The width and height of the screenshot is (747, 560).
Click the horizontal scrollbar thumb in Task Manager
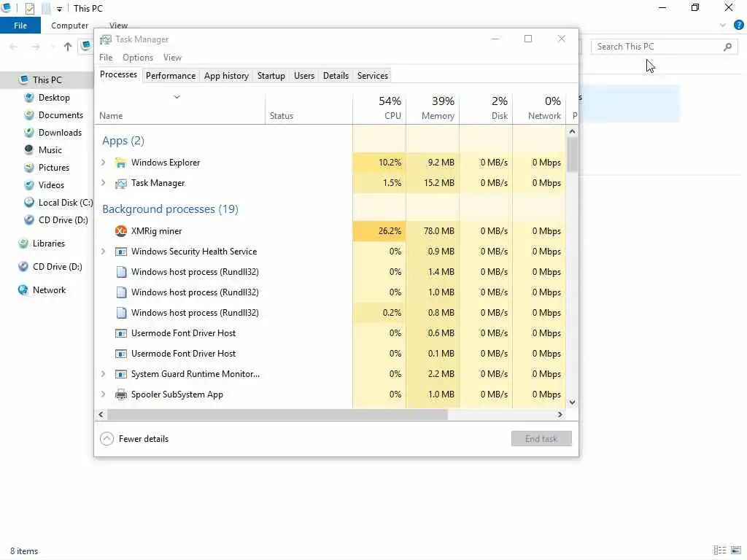click(278, 415)
